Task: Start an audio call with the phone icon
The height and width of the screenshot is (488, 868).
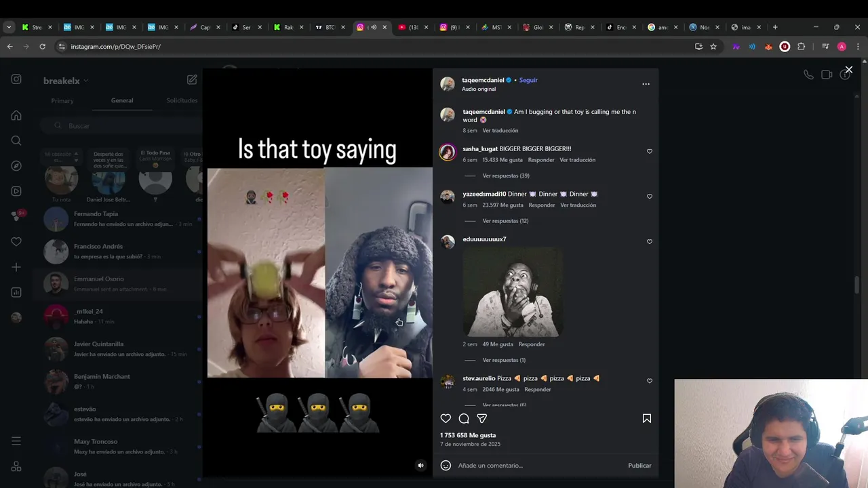Action: coord(808,75)
